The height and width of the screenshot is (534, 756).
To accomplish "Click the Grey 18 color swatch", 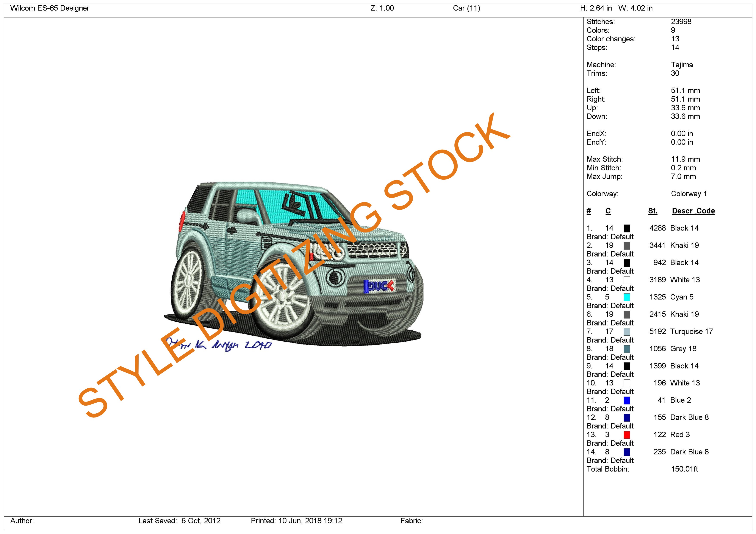I will click(627, 349).
